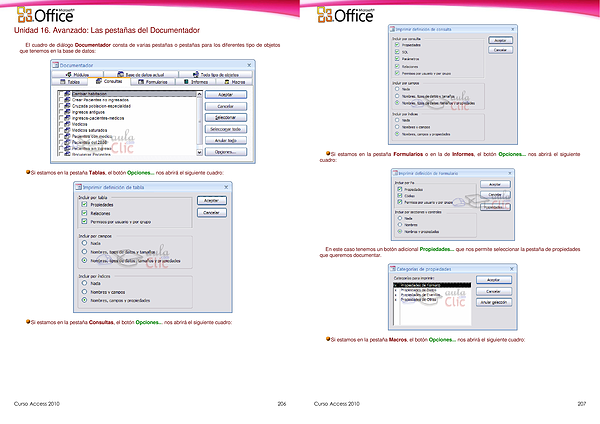Image resolution: width=600 pixels, height=424 pixels.
Task: Toggle Propiedades checkbox in table definition dialog
Action: [x=84, y=205]
